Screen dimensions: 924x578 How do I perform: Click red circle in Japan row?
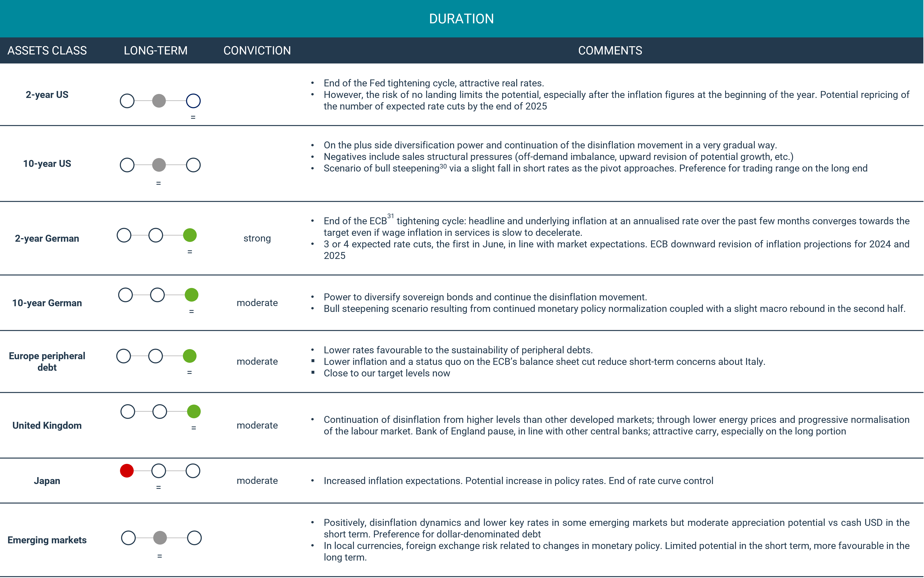click(127, 471)
